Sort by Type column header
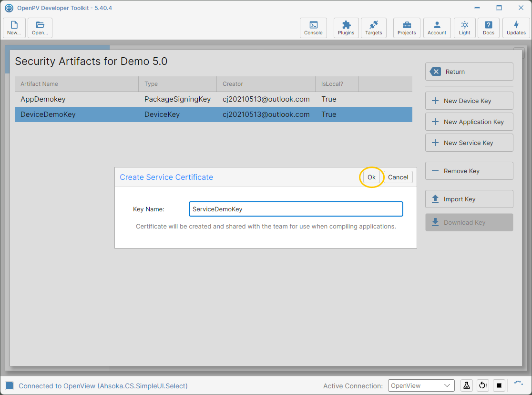 [177, 84]
